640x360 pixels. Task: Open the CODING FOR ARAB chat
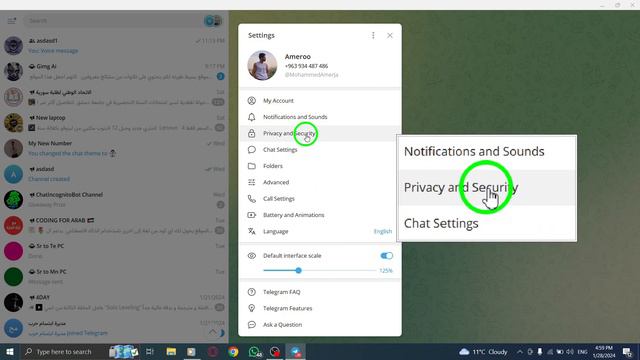pos(114,225)
